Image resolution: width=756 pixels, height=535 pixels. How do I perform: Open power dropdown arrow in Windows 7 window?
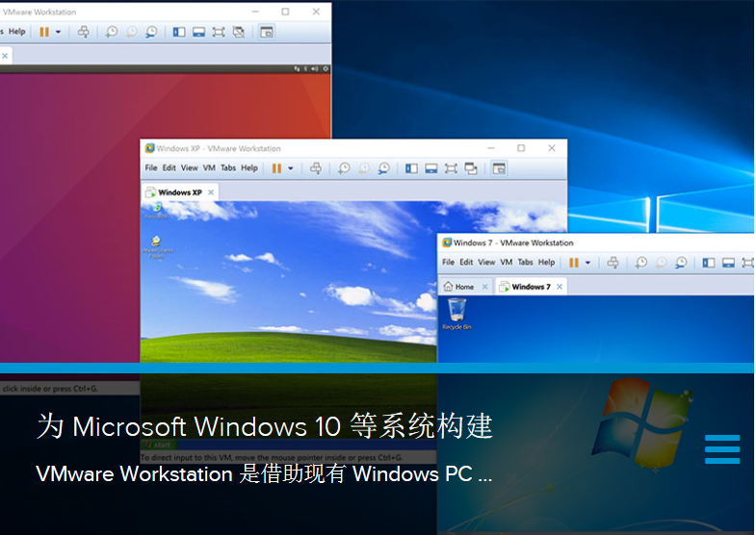[x=587, y=263]
